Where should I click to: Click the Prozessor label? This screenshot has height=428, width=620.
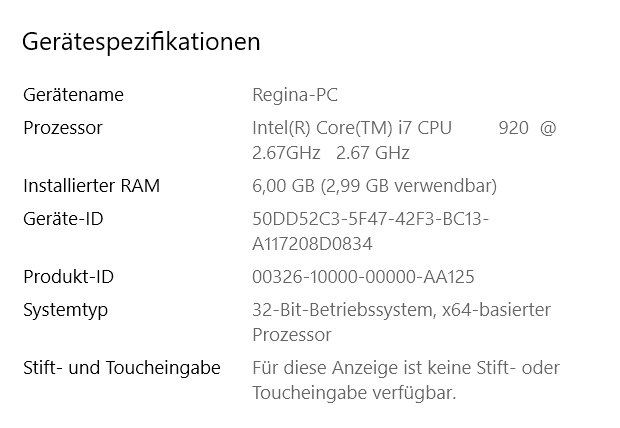click(x=62, y=128)
